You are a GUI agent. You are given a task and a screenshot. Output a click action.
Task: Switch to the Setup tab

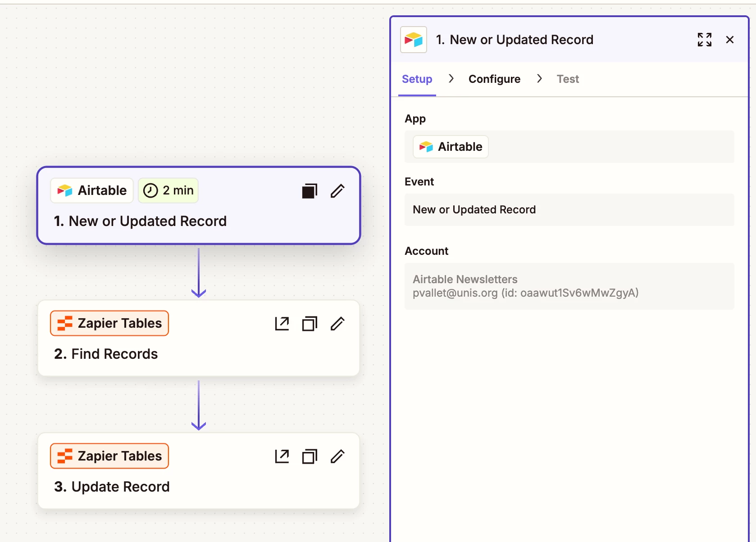(417, 79)
